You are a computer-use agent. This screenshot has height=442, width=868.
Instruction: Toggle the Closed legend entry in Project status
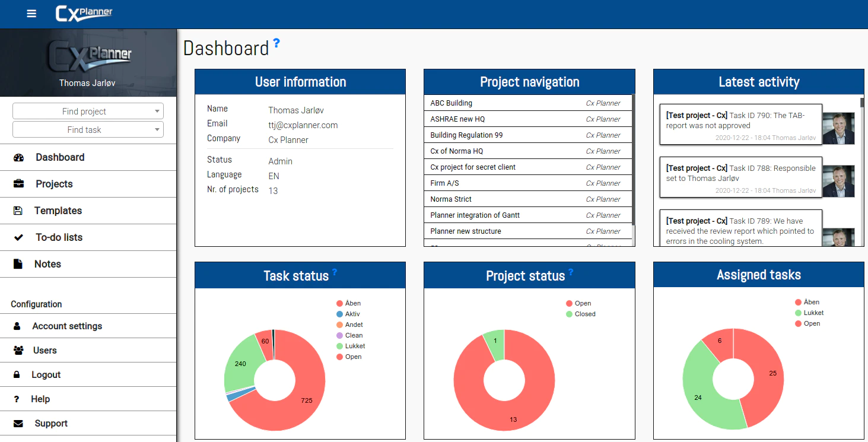click(x=580, y=314)
